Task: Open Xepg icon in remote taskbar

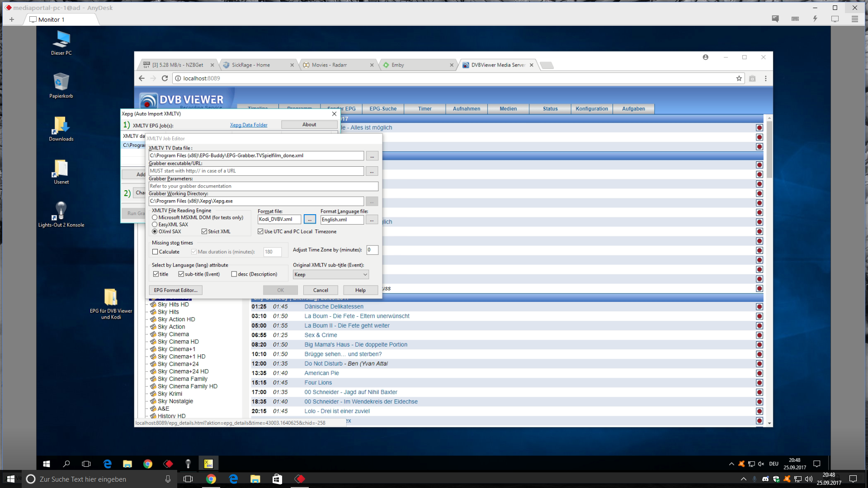Action: (x=208, y=464)
